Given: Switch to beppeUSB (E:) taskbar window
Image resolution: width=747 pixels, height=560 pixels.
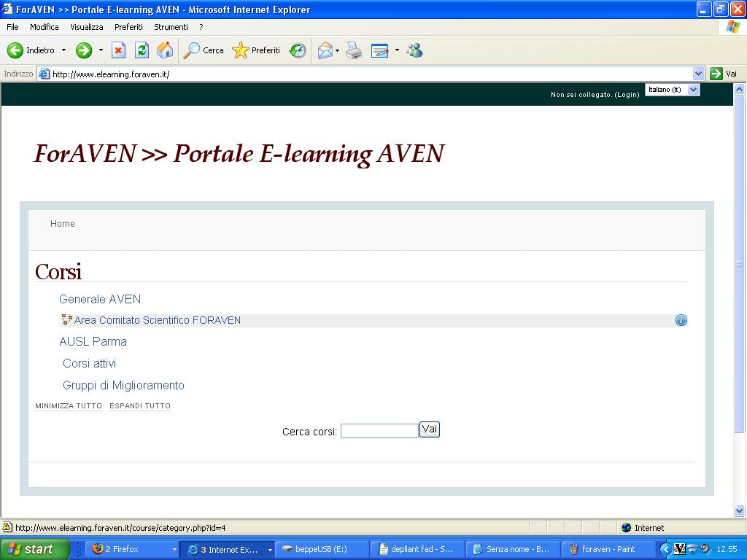Looking at the screenshot, I should click(322, 550).
